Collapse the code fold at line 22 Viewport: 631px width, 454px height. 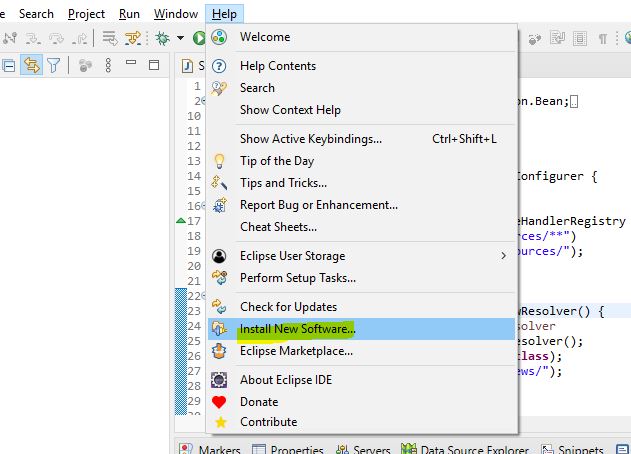tap(204, 296)
